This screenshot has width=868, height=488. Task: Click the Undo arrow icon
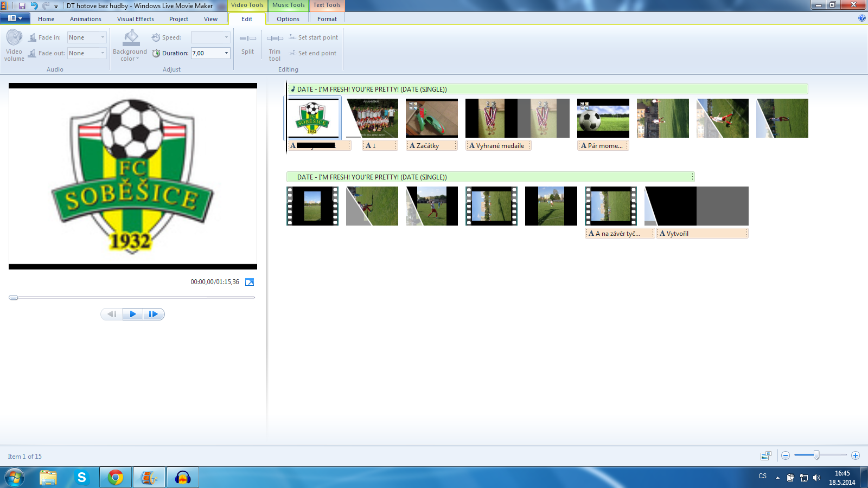(x=34, y=6)
